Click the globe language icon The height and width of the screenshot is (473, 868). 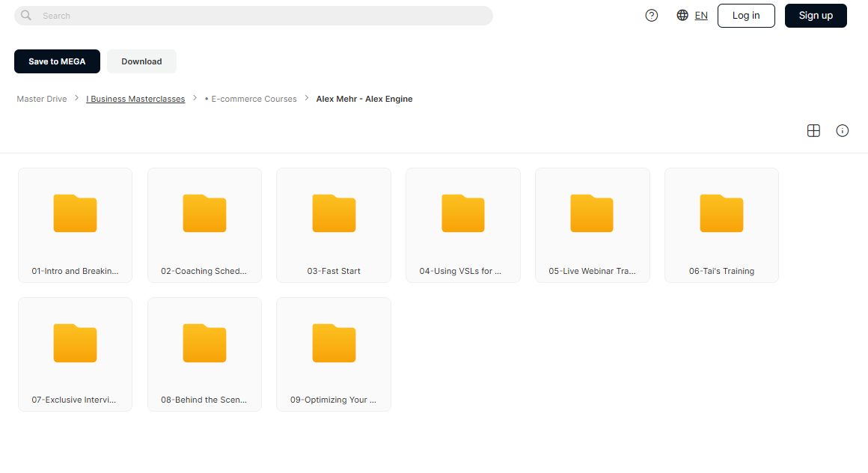(x=682, y=16)
